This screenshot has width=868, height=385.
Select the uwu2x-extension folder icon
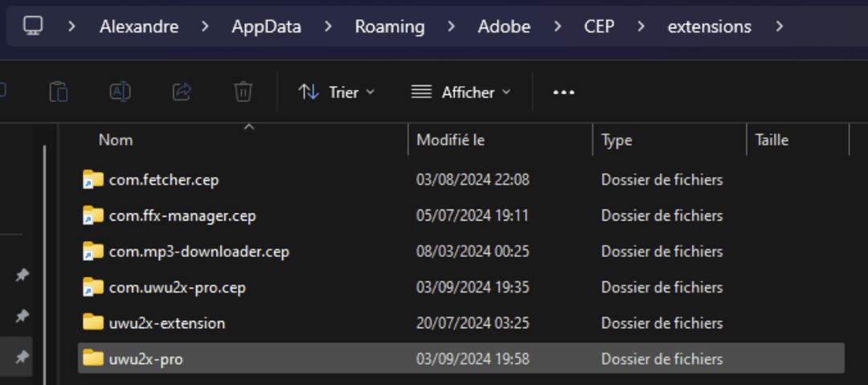click(93, 323)
